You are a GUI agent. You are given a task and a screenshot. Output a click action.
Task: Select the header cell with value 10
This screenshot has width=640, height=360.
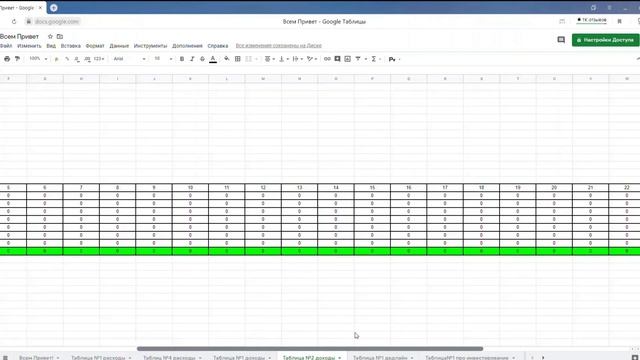(190, 187)
